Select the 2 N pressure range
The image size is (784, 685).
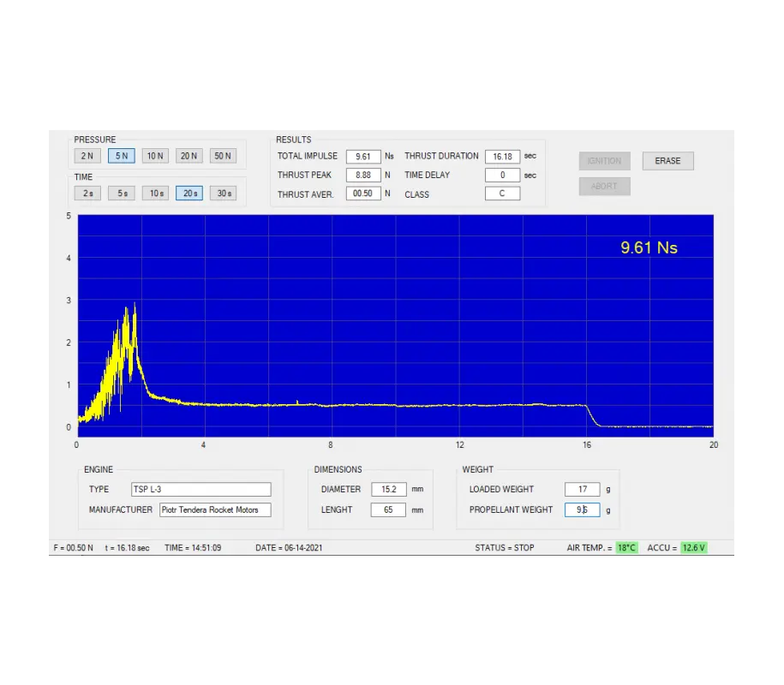pyautogui.click(x=87, y=156)
